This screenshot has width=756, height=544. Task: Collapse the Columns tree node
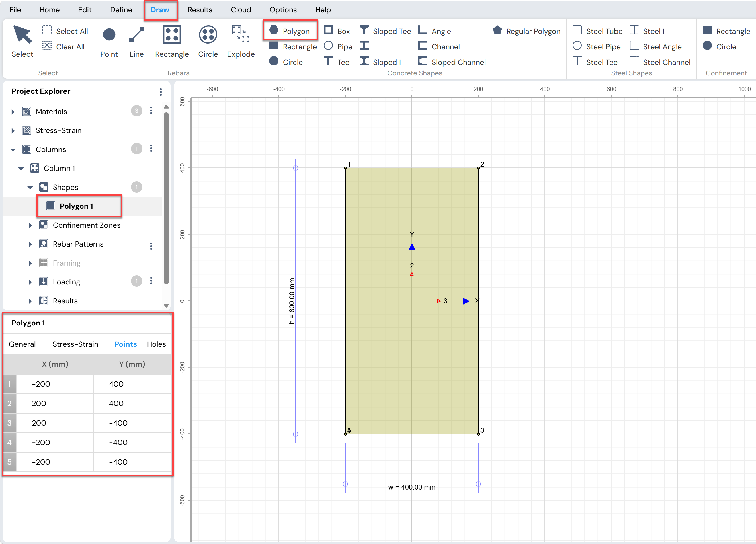13,150
